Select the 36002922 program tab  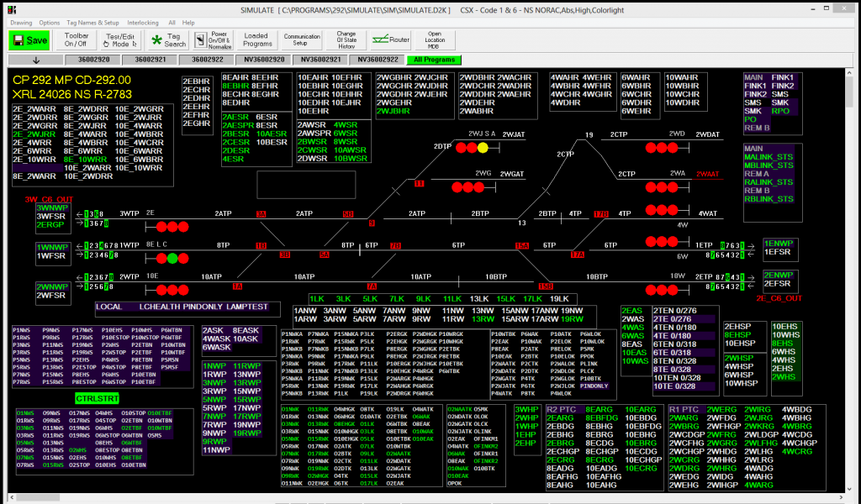click(x=208, y=60)
